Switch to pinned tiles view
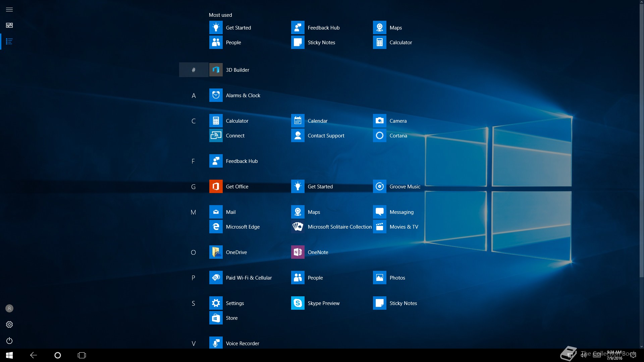The image size is (644, 362). (x=9, y=25)
